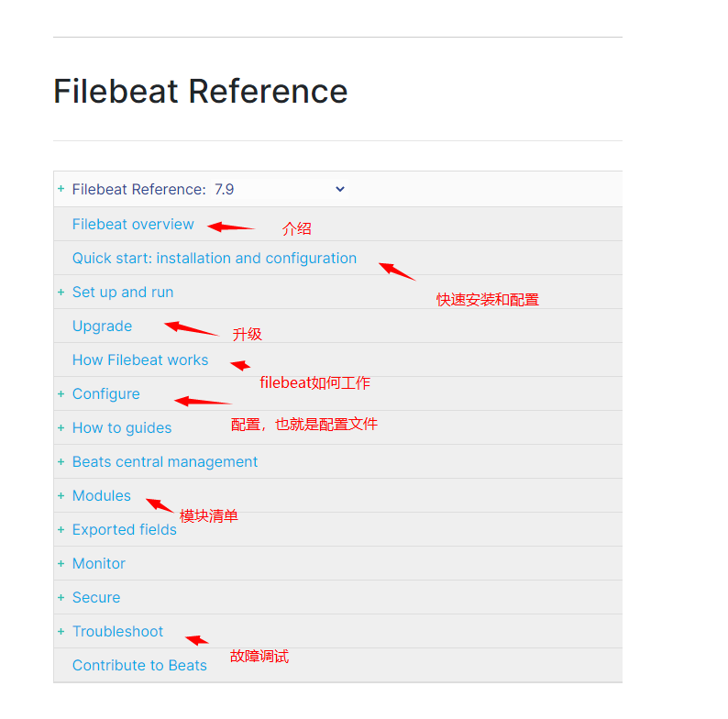Click the Beats central management link
Viewport: 728px width, 719px height.
pos(165,462)
